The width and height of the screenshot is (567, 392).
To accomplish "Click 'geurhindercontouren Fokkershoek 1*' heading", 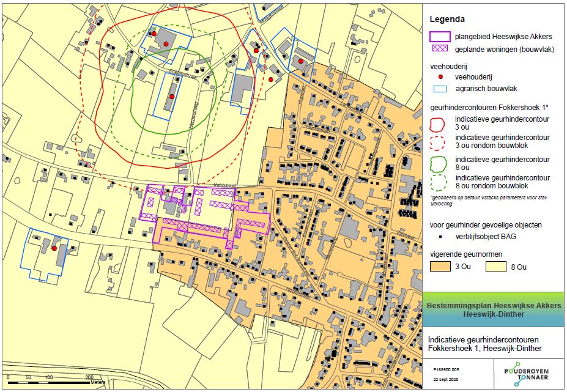I will 489,108.
